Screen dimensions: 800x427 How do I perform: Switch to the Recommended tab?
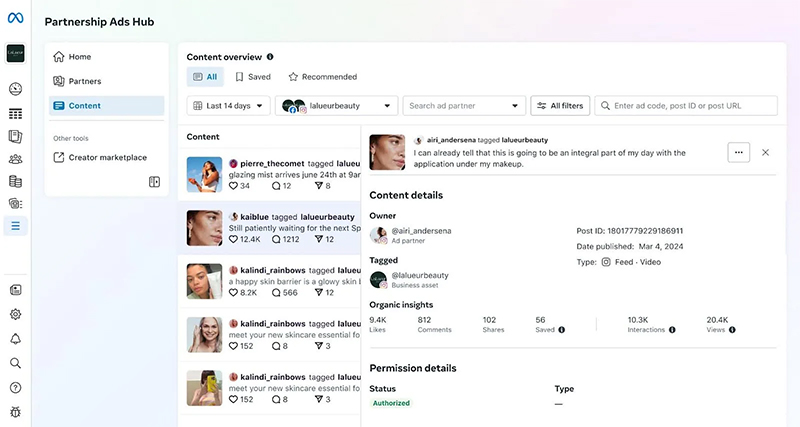[322, 77]
